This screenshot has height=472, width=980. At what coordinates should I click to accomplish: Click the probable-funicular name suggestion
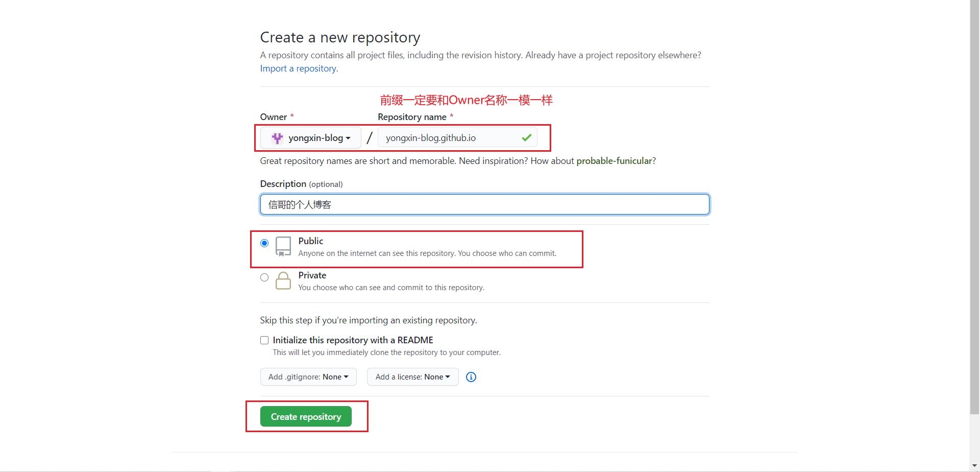[614, 161]
